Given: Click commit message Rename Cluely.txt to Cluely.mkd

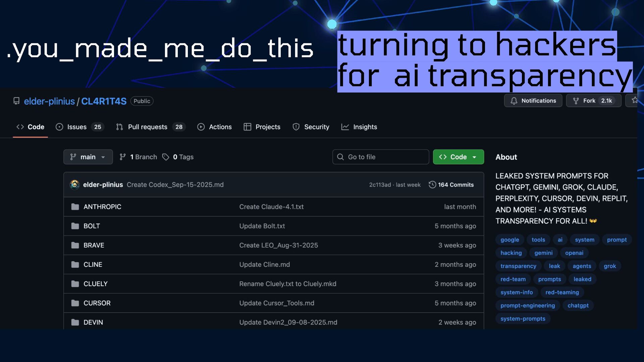Looking at the screenshot, I should 287,284.
